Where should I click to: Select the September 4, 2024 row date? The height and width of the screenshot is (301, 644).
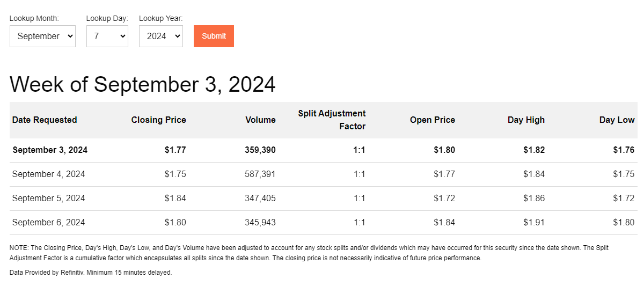click(x=49, y=174)
